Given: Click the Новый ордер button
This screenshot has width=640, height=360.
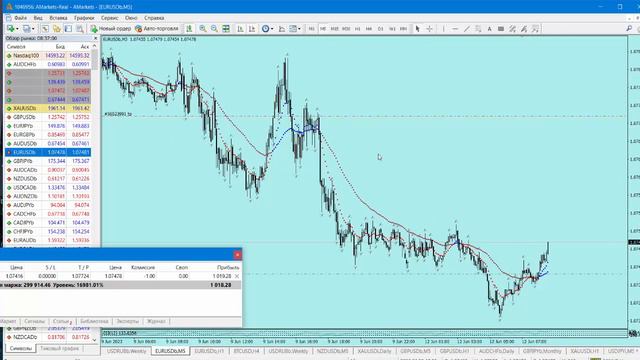Looking at the screenshot, I should pos(110,29).
